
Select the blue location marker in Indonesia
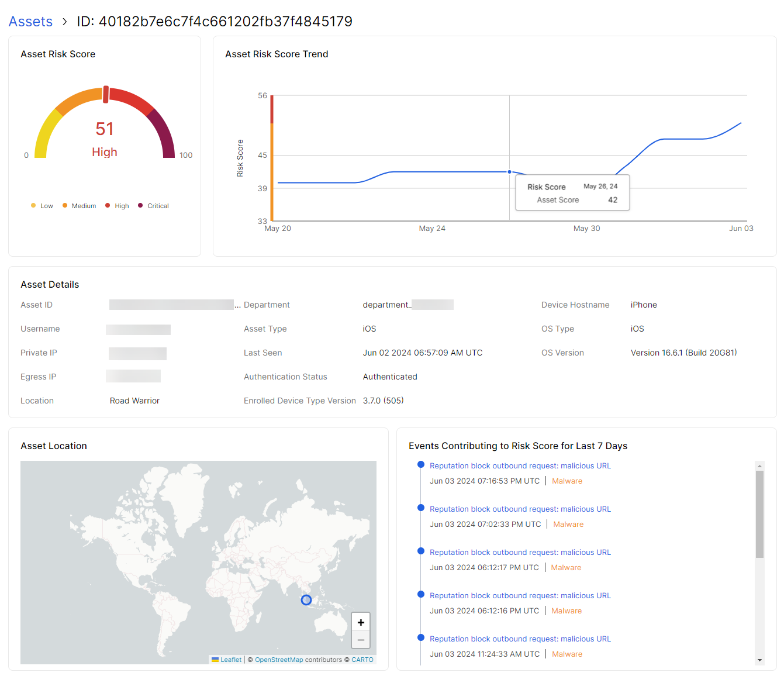(x=306, y=599)
